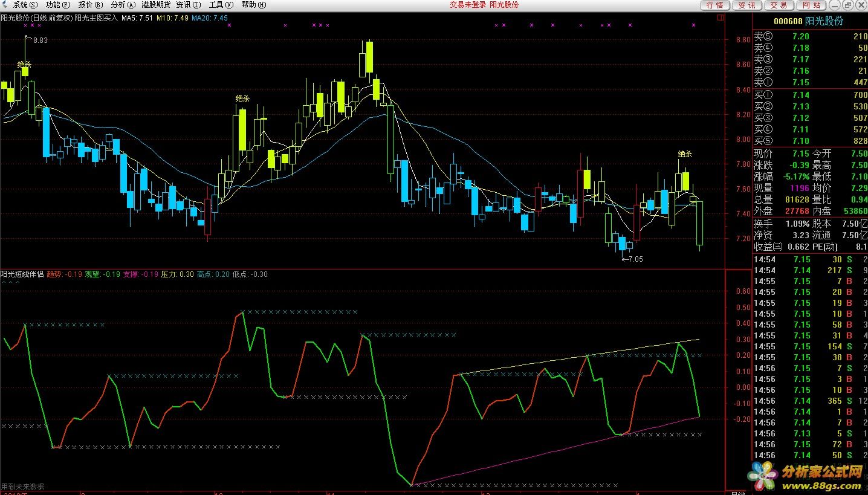Screen dimensions: 868x495
Task: Open the 资讯(I) menu
Action: coord(188,5)
